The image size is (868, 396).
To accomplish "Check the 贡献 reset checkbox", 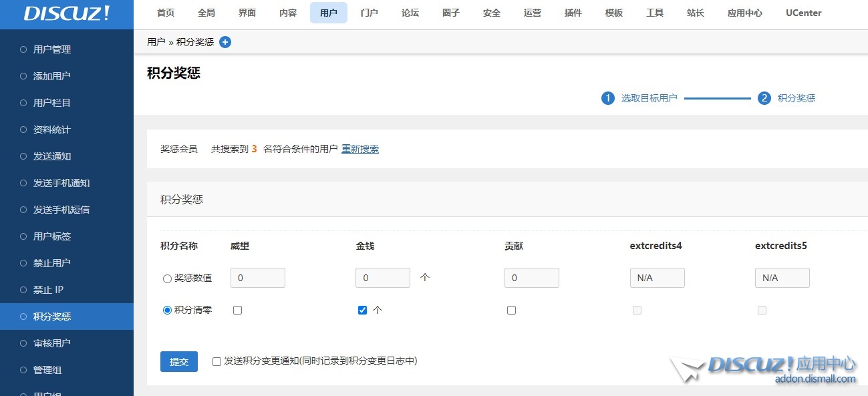I will coord(511,310).
